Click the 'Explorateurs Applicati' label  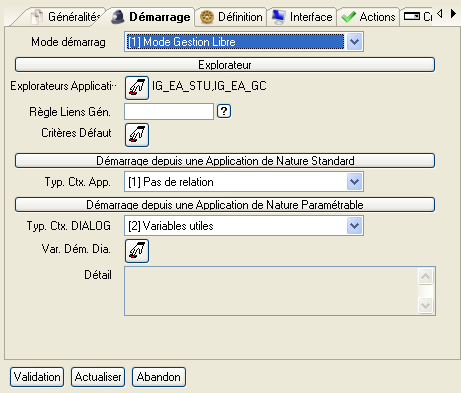coord(63,86)
